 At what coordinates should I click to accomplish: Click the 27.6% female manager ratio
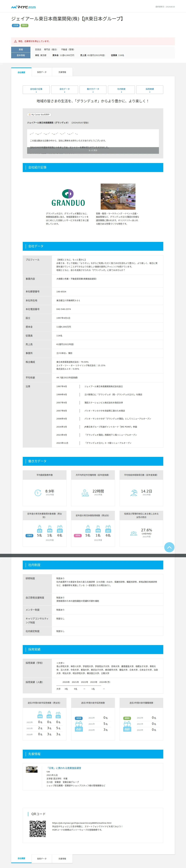tap(146, 530)
